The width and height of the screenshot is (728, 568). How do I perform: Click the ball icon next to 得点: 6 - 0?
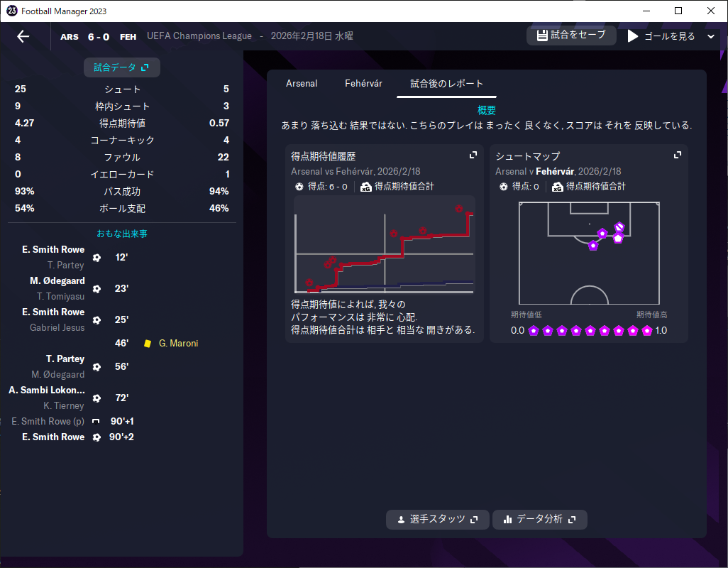point(299,187)
